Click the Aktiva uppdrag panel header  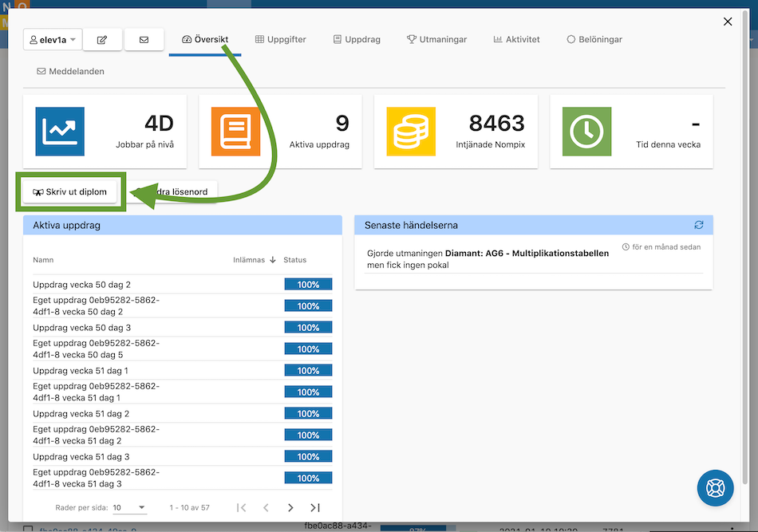point(183,225)
